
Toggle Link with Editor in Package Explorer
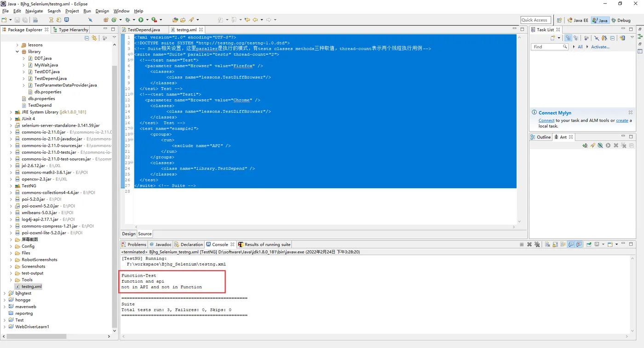(94, 38)
